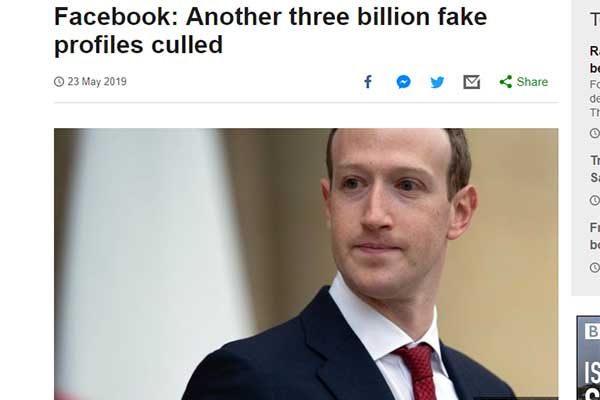Click sidebar summary text starting with Fo

pos(595,98)
